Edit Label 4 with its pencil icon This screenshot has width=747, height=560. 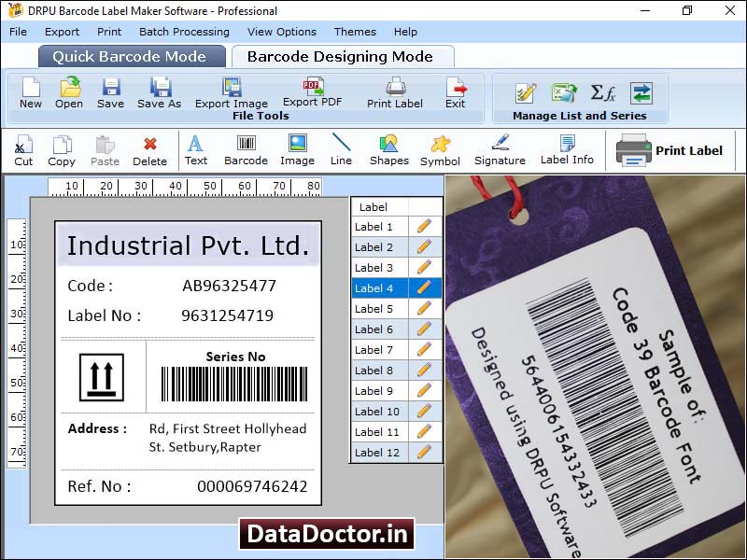coord(426,287)
